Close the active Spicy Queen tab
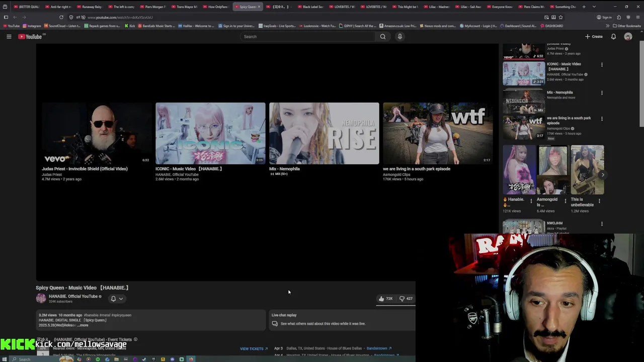644x362 pixels. pyautogui.click(x=259, y=7)
